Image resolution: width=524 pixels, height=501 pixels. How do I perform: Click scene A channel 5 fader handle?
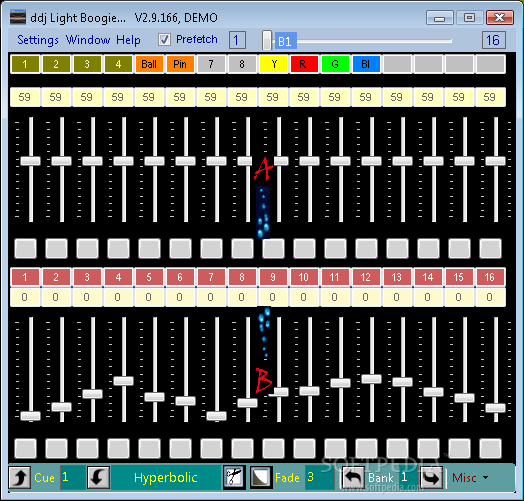(x=155, y=161)
